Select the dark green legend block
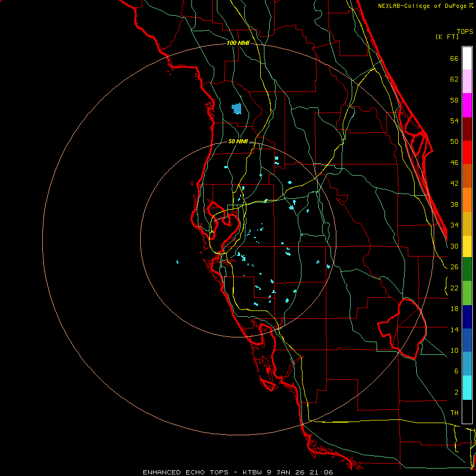The height and width of the screenshot is (476, 476). pos(467,269)
